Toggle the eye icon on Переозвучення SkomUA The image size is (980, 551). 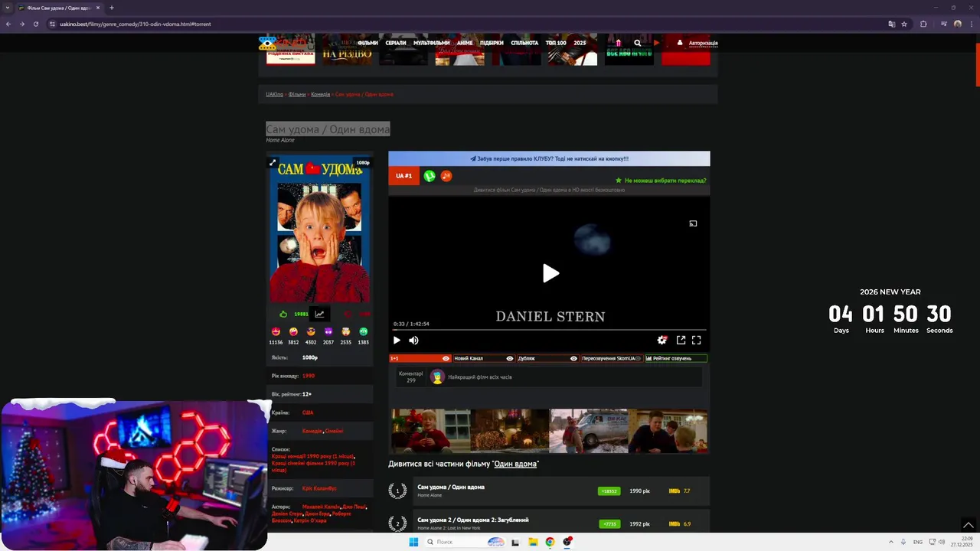[638, 358]
